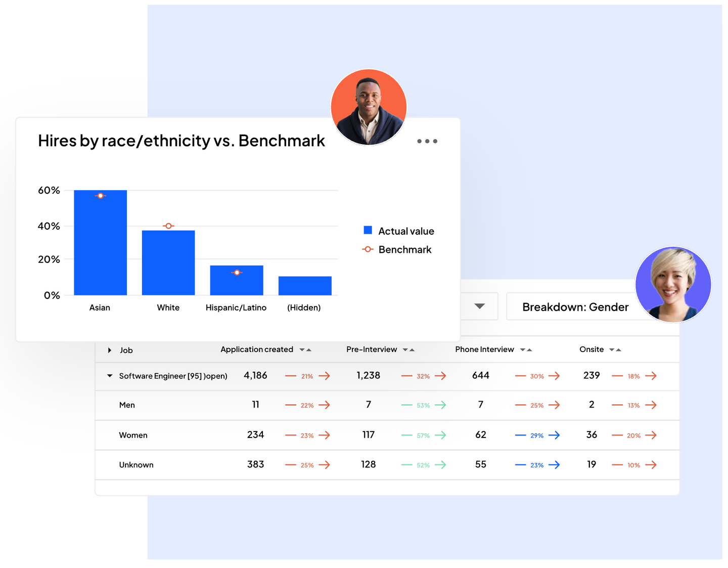The height and width of the screenshot is (568, 728).
Task: Click the 29% blue arrow in Women row
Action: 538,435
